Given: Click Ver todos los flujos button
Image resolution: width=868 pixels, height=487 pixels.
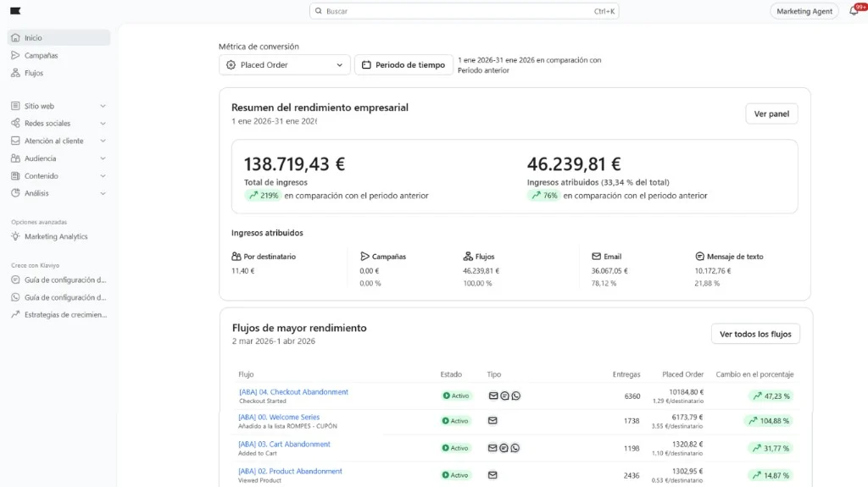Looking at the screenshot, I should coord(754,335).
